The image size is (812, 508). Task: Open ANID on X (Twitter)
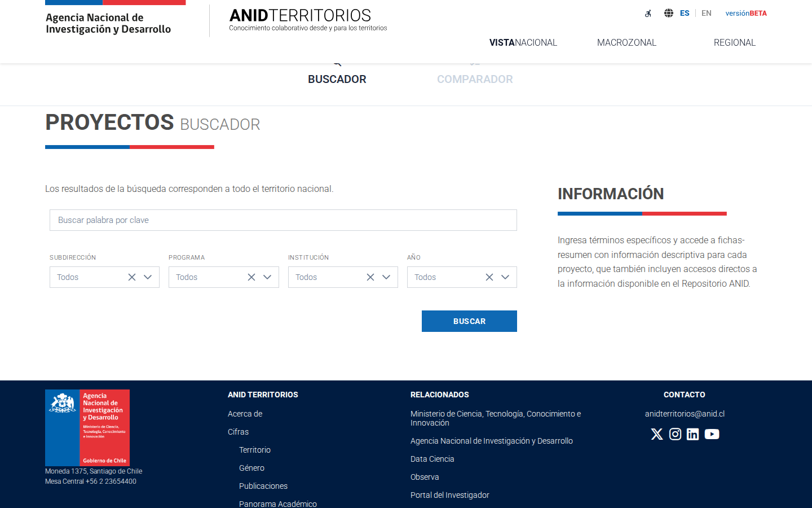click(657, 434)
